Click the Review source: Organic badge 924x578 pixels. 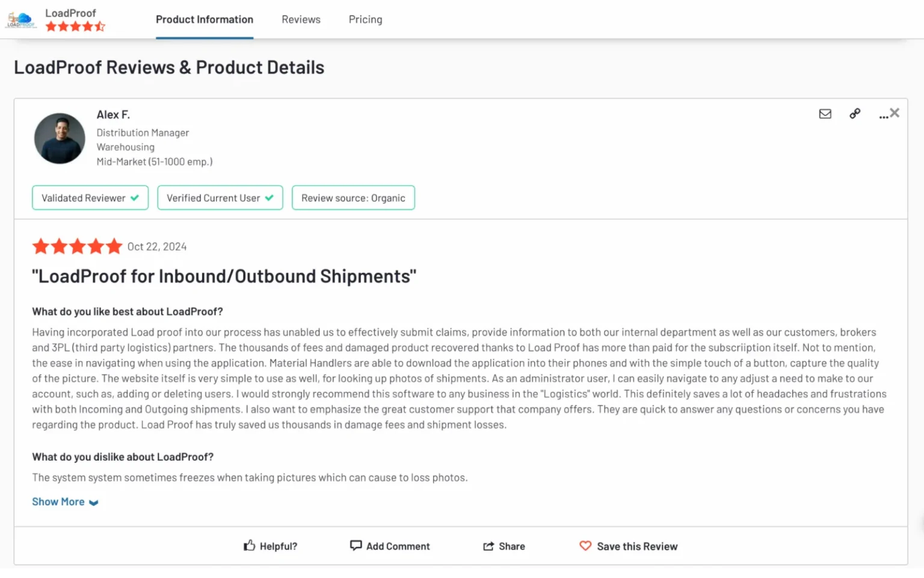coord(353,198)
